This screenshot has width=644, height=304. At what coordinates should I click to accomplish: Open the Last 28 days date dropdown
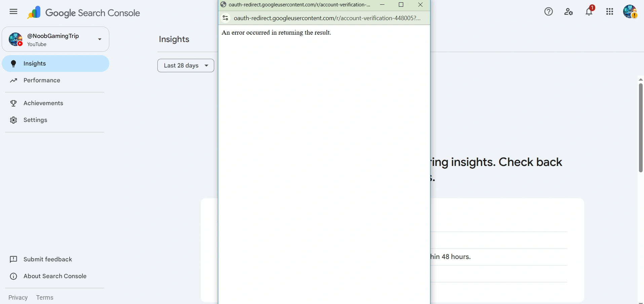[186, 66]
